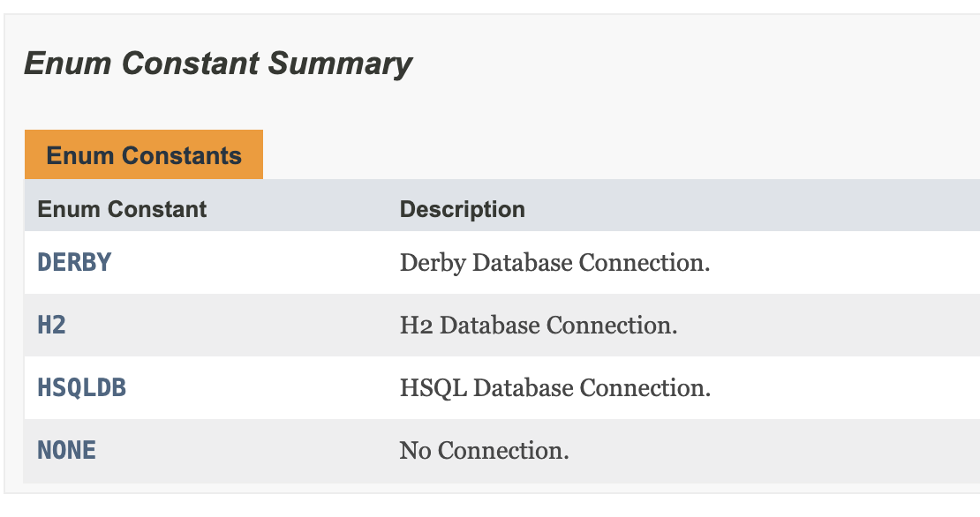Click the 'H2 Database Connection.' description text
Image resolution: width=980 pixels, height=517 pixels.
point(539,326)
